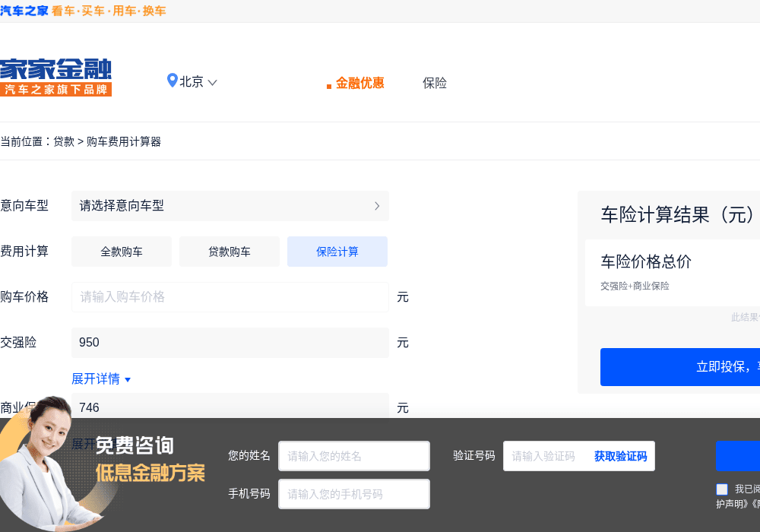Screen dimensions: 760x532
Task: Click the blue submit button in the consultation bar
Action: [738, 456]
